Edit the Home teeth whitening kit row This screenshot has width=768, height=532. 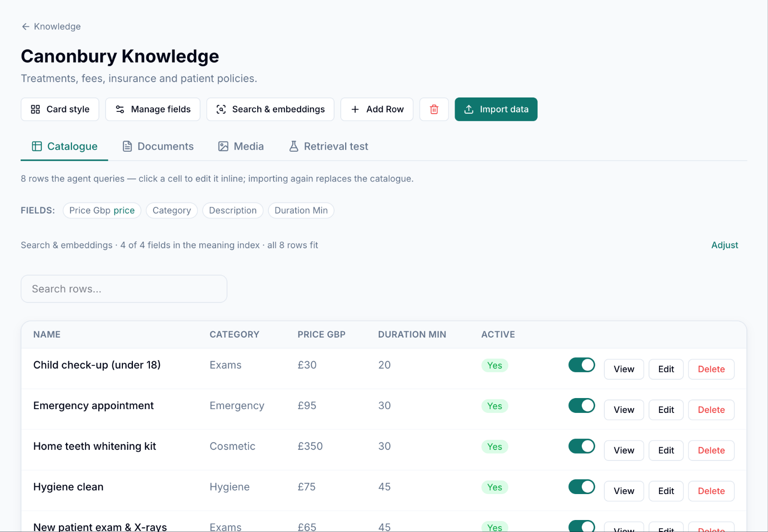click(666, 450)
